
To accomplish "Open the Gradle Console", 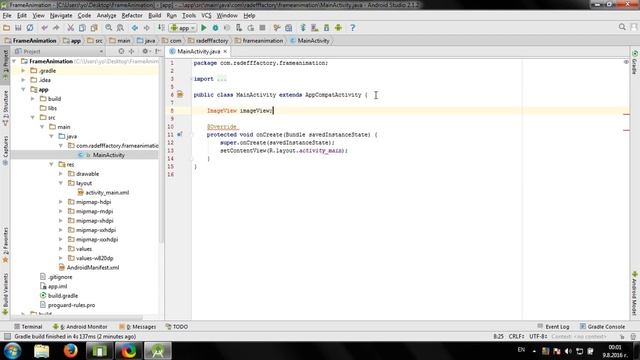I will 602,327.
